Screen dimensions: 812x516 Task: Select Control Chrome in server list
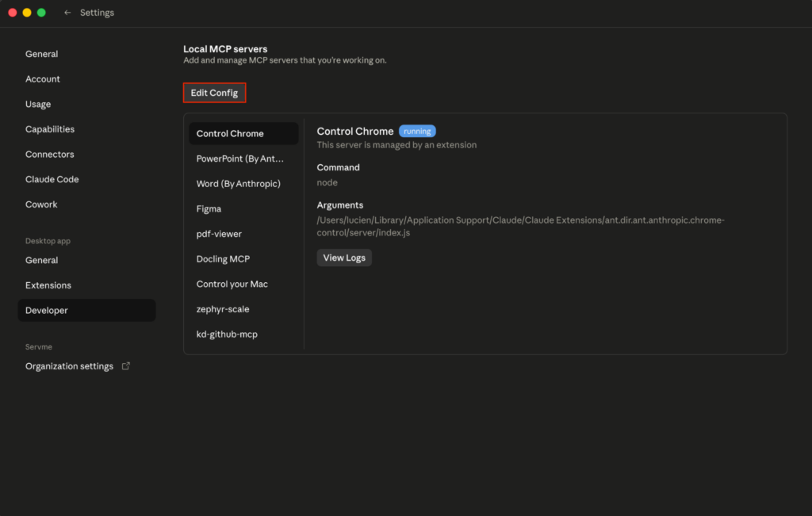tap(243, 133)
